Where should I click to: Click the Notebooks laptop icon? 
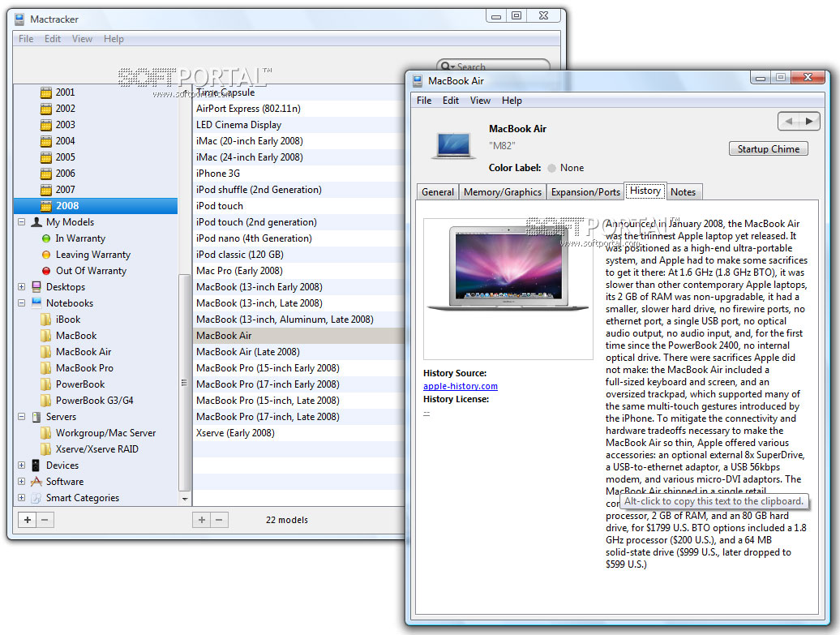[x=36, y=302]
